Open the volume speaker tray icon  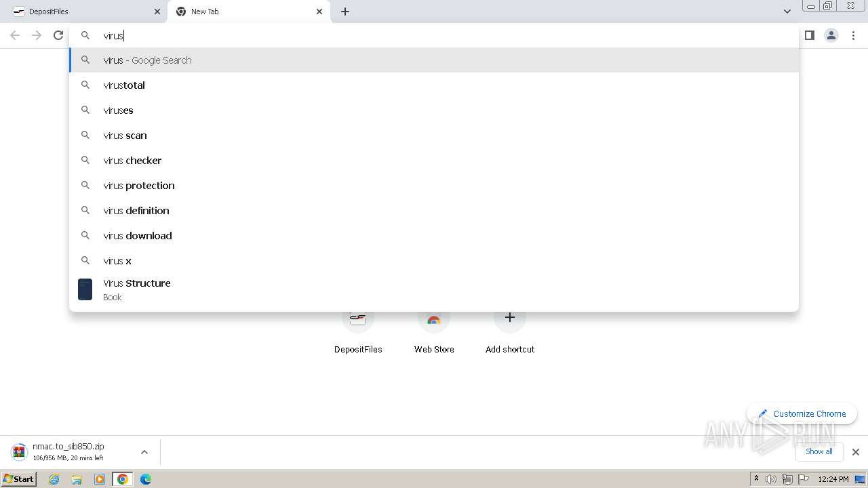[x=771, y=479]
